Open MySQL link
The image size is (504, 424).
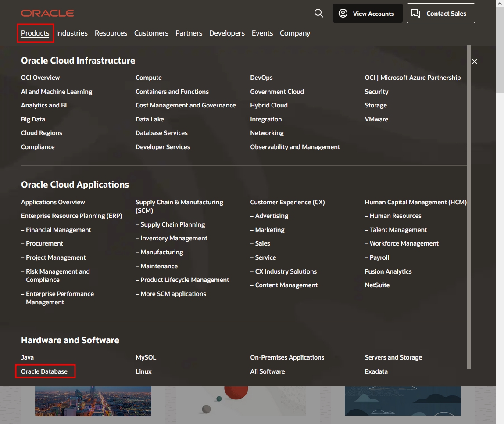[x=146, y=357]
